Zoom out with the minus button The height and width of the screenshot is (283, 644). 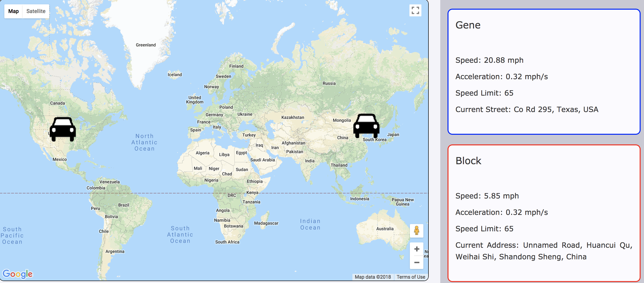(417, 262)
